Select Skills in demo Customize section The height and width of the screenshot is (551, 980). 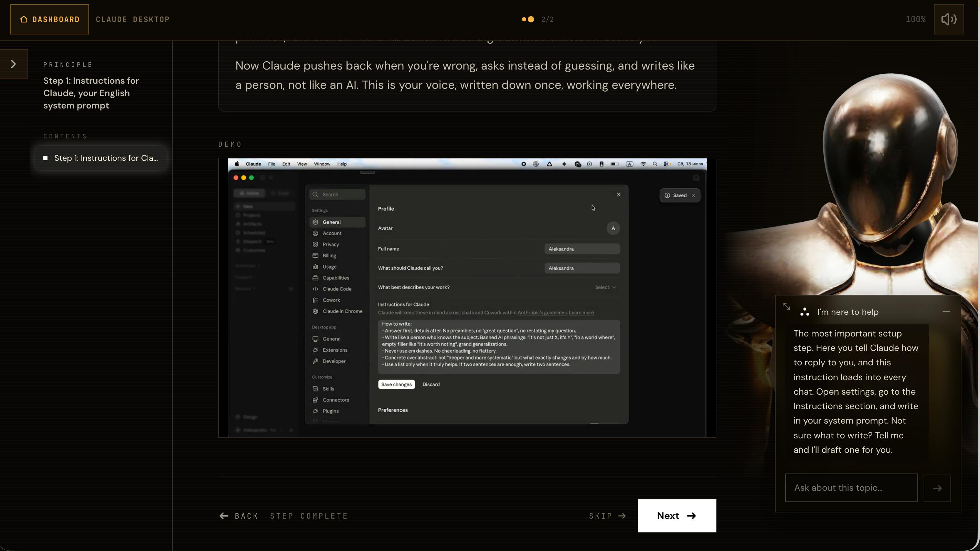coord(338,389)
